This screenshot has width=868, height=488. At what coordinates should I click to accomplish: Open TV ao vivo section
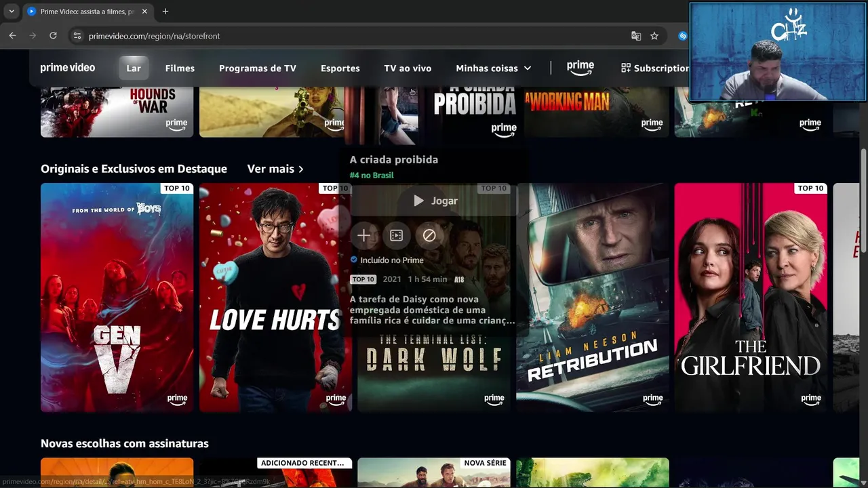coord(408,68)
